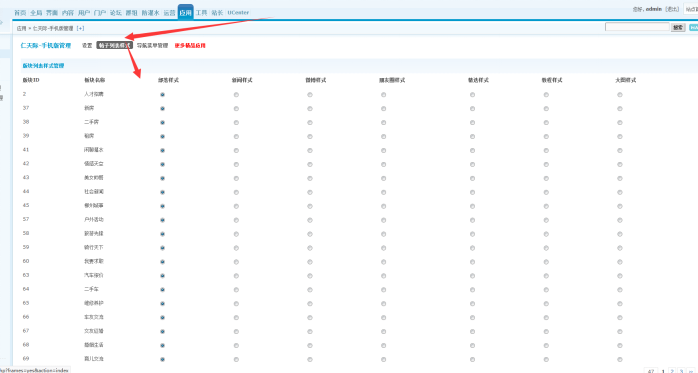
Task: Select 空间样式 radio for forum ID 43
Action: (x=236, y=178)
